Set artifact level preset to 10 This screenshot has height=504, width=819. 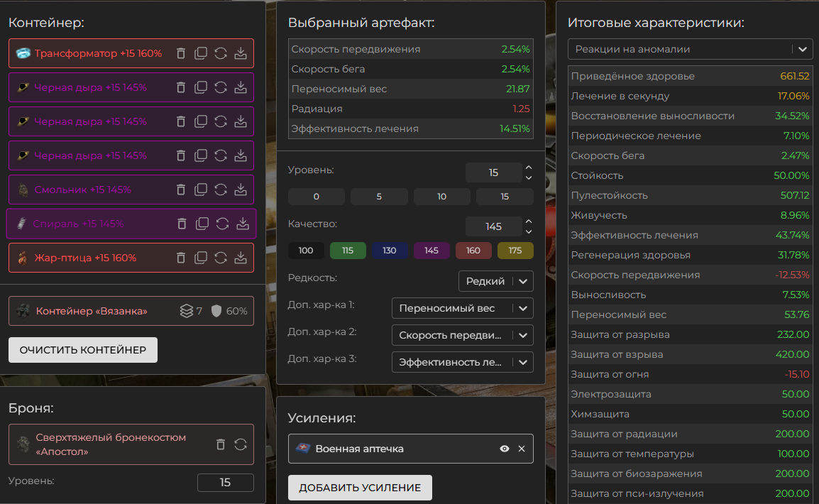click(x=441, y=197)
